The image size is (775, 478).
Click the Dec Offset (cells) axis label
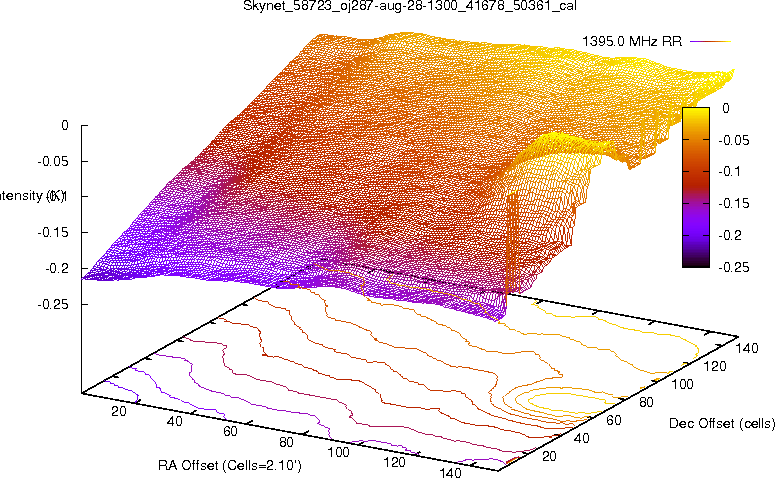[722, 423]
